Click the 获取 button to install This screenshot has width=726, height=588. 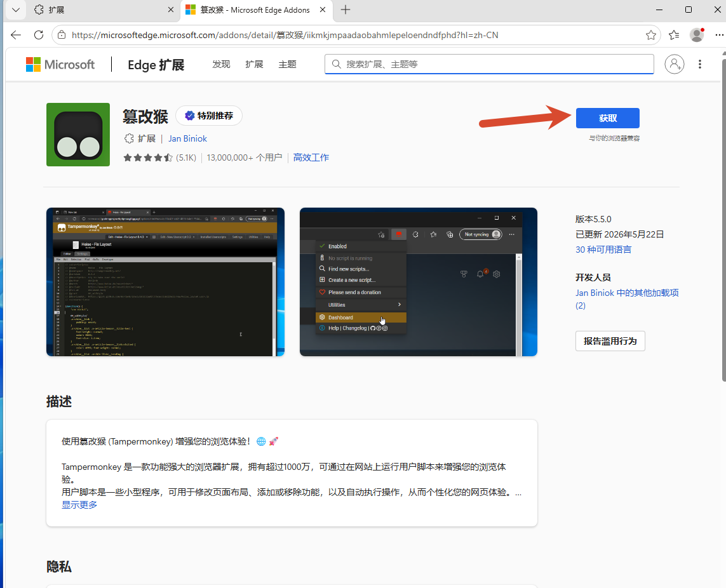607,118
